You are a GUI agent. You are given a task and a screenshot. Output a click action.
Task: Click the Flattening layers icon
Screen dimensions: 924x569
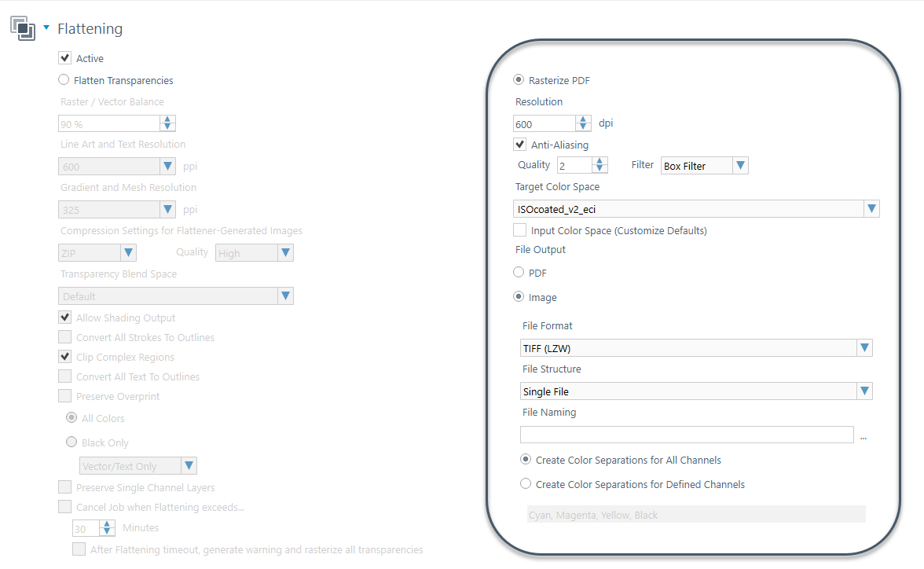click(23, 28)
